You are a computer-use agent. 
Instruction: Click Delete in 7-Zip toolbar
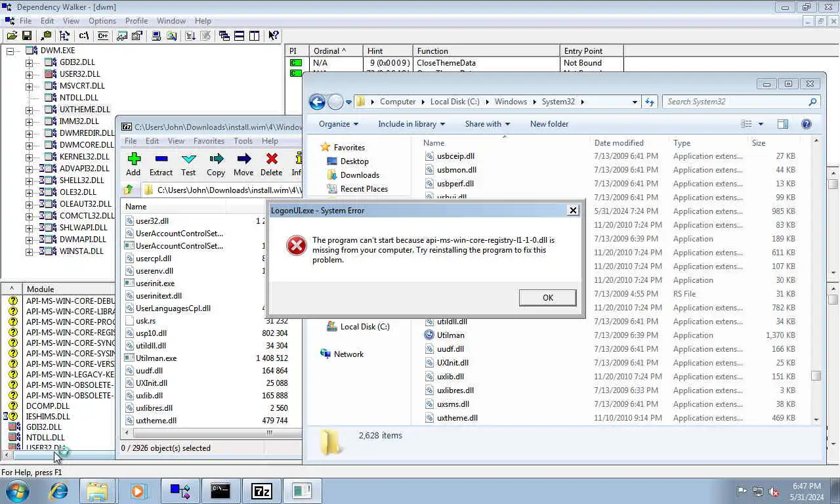[271, 164]
